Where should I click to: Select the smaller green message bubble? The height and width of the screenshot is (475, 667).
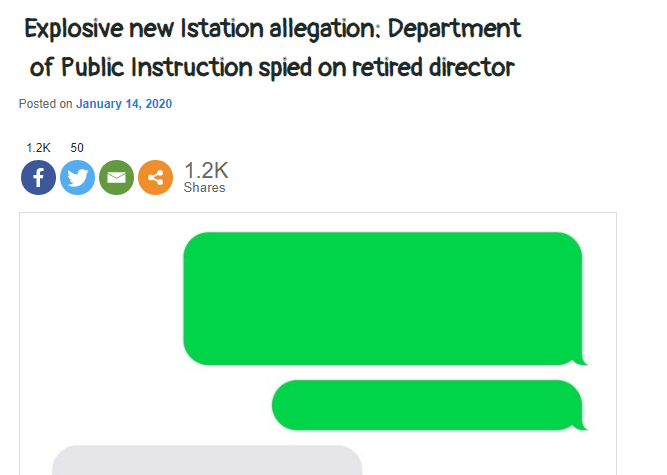point(426,405)
